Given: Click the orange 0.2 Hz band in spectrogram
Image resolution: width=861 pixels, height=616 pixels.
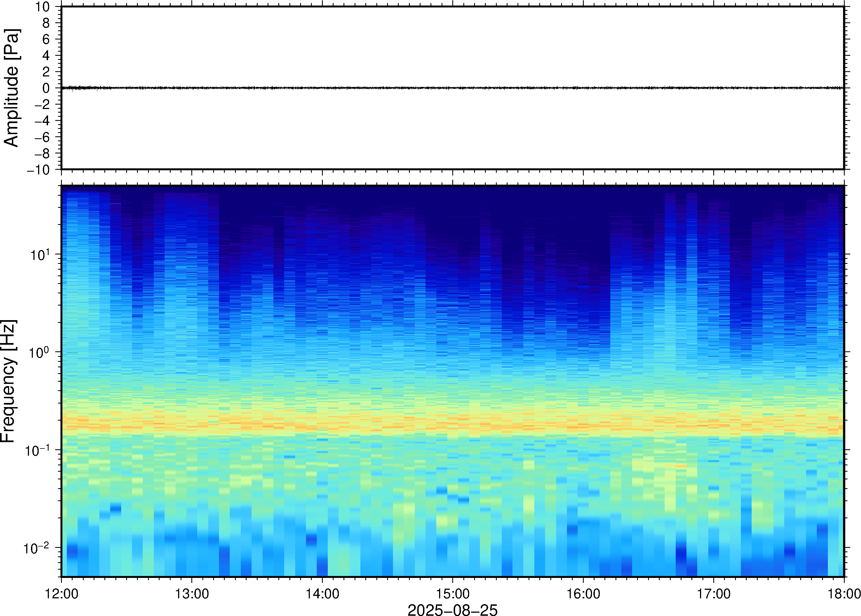Looking at the screenshot, I should point(453,424).
